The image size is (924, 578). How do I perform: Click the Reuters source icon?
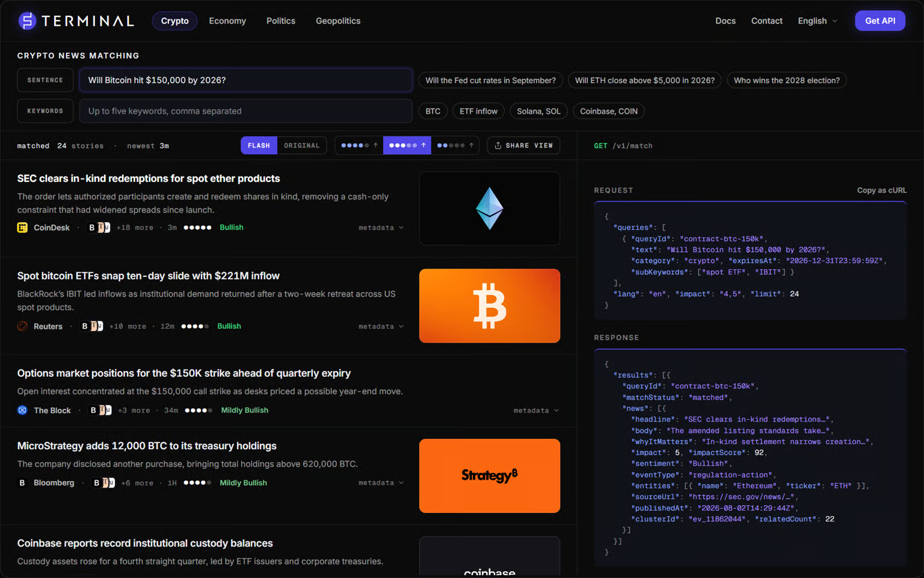point(22,326)
